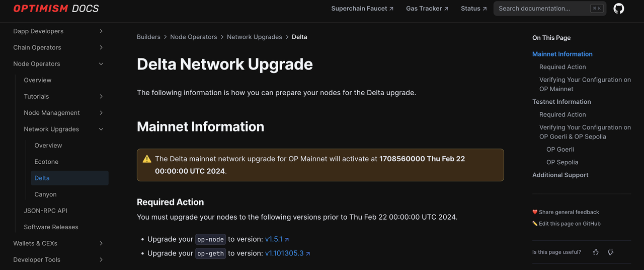This screenshot has height=270, width=644.
Task: Select Ecotone in the sidebar
Action: pos(46,162)
